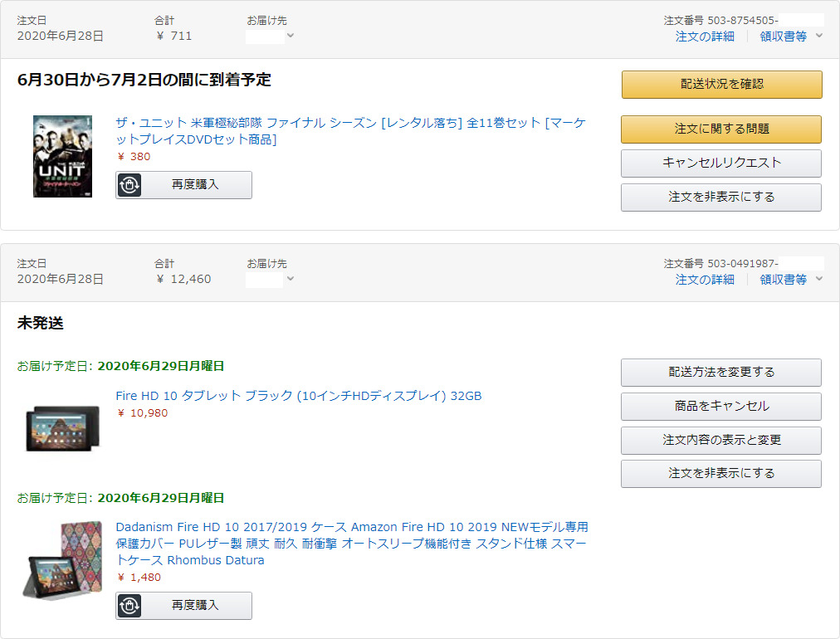Hide the first order with 注文を非表示にする
Image resolution: width=840 pixels, height=639 pixels.
pyautogui.click(x=720, y=198)
